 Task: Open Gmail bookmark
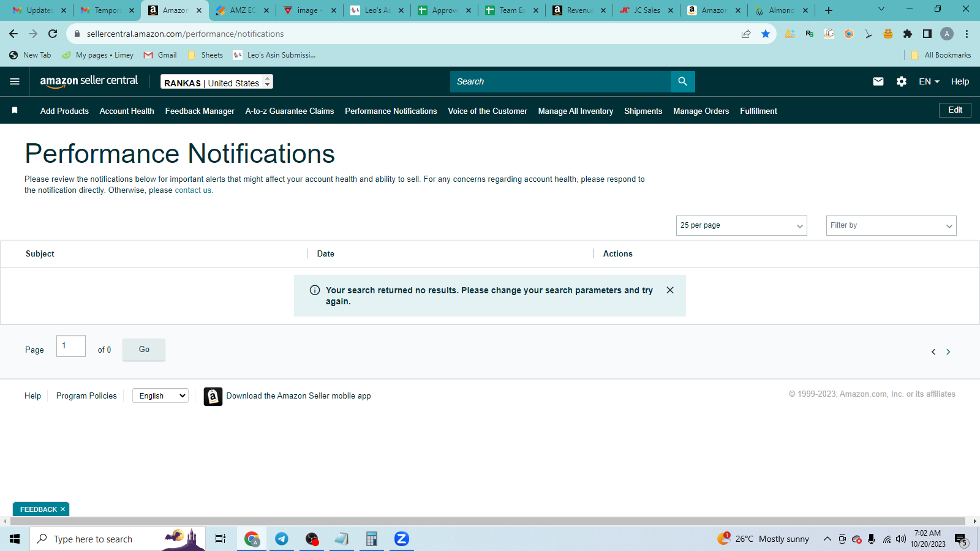160,55
